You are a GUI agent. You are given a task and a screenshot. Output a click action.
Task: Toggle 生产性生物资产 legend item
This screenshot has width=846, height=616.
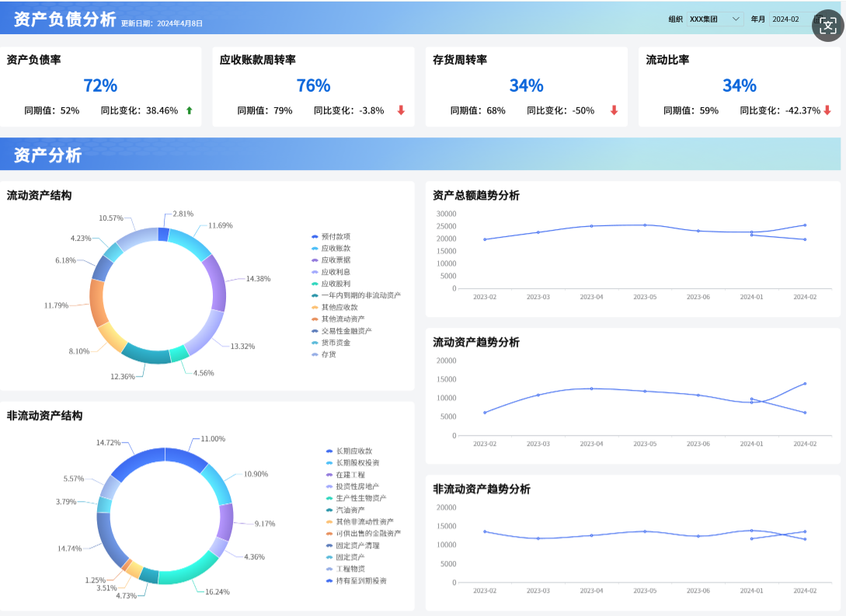356,498
